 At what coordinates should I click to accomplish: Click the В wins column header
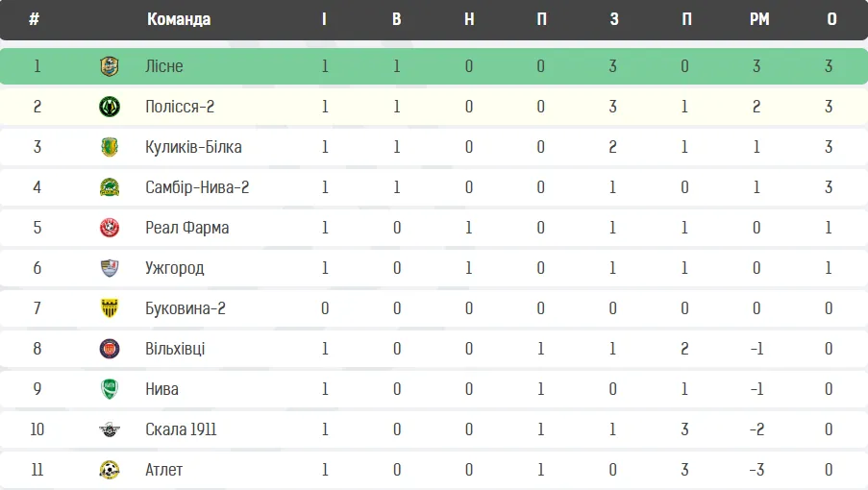[396, 19]
